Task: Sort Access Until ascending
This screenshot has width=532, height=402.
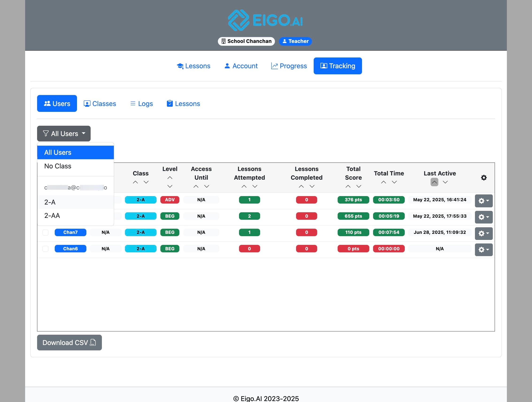Action: pyautogui.click(x=196, y=186)
